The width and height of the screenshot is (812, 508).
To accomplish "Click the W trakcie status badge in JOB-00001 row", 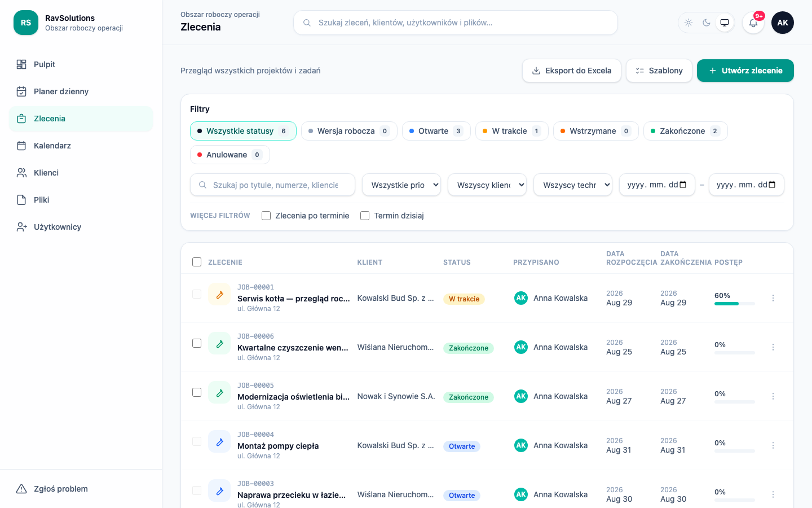I will 464,299.
